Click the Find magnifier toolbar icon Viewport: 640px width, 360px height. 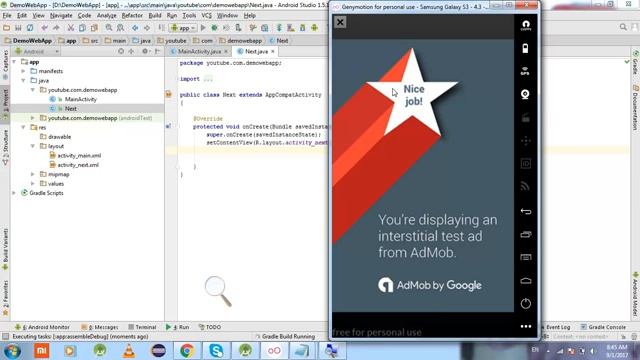[x=109, y=28]
